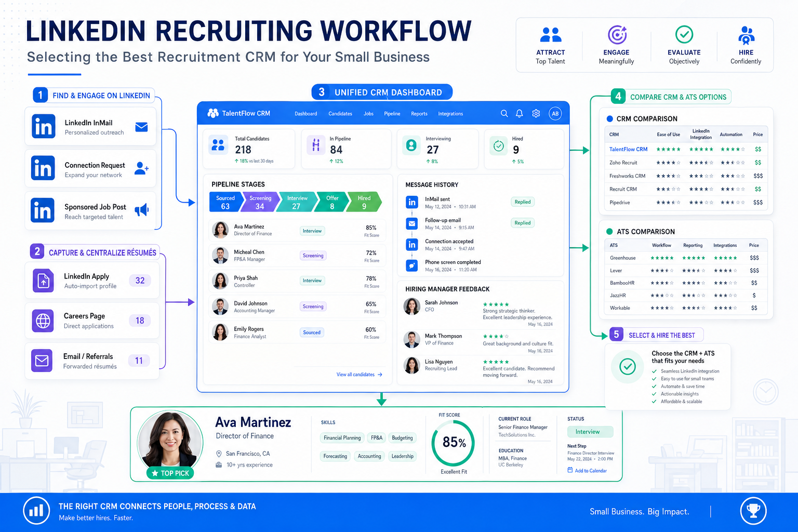This screenshot has width=798, height=532.
Task: Click phone icon beside Phone screen completed
Action: pyautogui.click(x=412, y=265)
